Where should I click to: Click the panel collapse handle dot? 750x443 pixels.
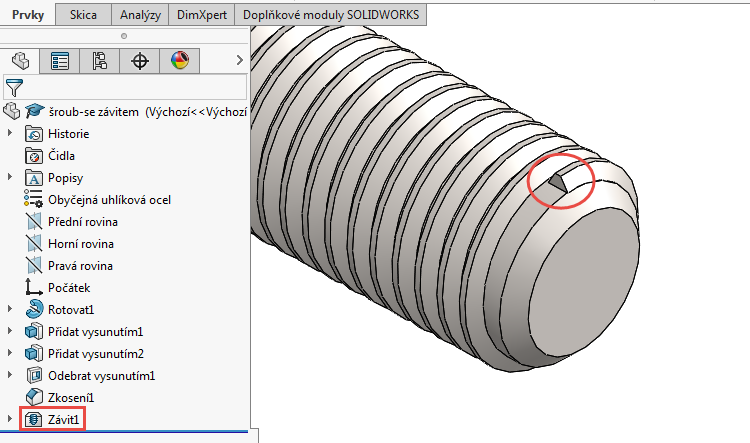124,36
